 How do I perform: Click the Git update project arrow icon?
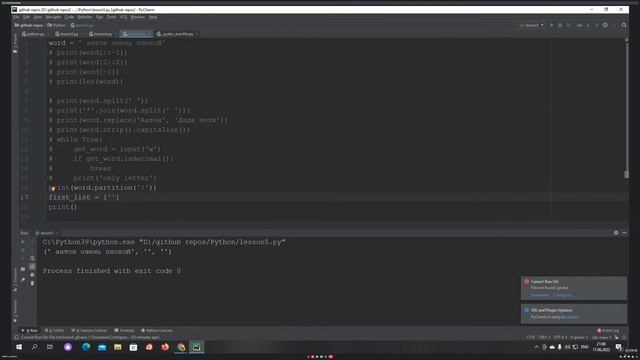point(588,25)
